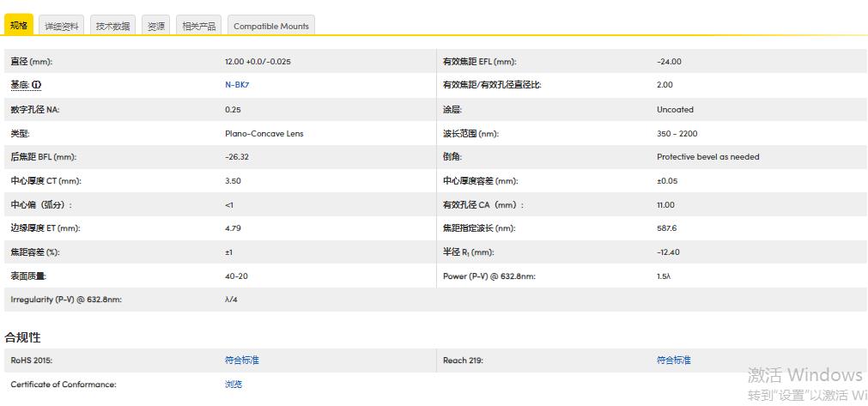Click the 中心厚度 CT (mm) label
This screenshot has height=406, width=868.
46,181
